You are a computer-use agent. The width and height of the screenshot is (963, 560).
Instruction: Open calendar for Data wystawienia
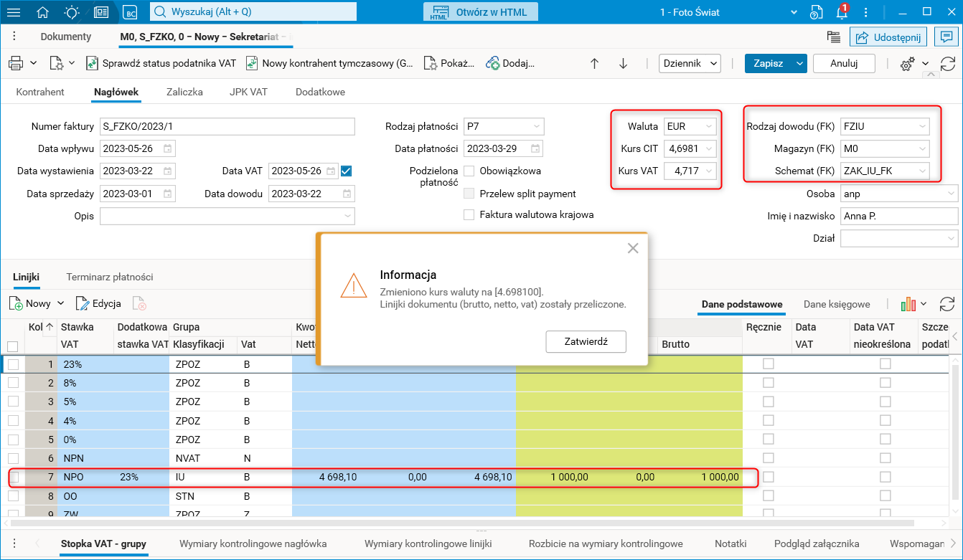click(167, 171)
